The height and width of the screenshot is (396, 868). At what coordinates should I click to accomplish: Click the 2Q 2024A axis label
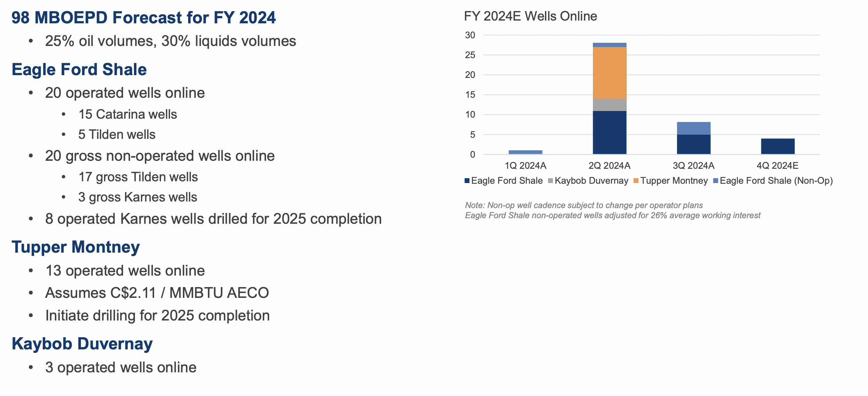609,166
